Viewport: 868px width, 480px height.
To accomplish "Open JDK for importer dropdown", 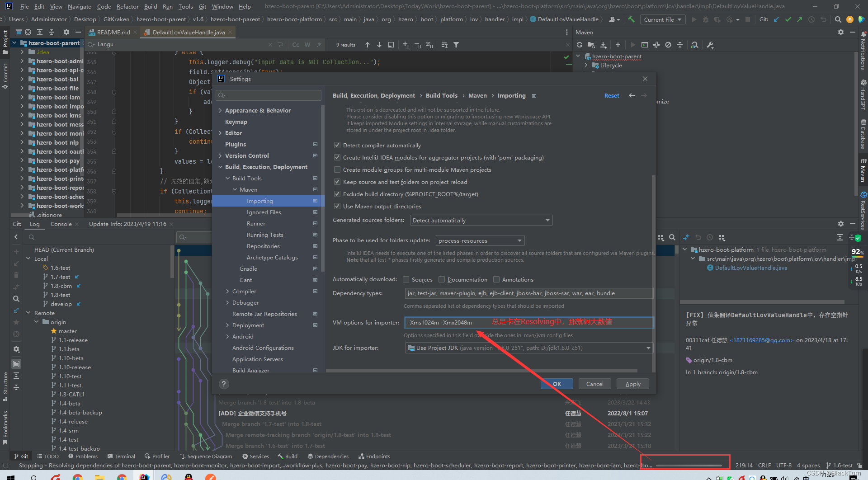I will [528, 348].
